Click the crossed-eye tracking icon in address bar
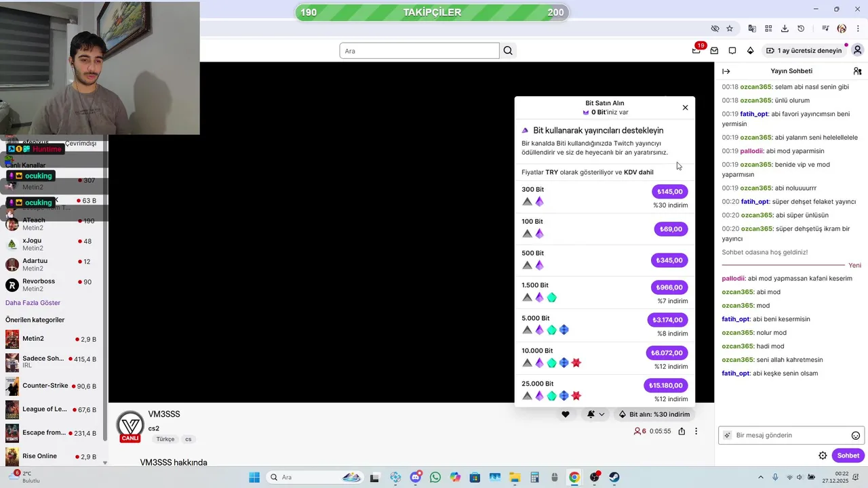 point(715,28)
